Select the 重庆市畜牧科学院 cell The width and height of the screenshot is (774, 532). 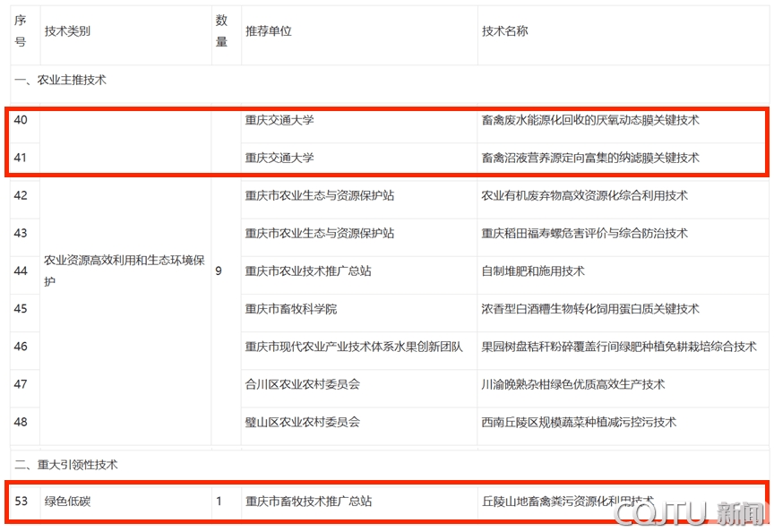coord(291,309)
